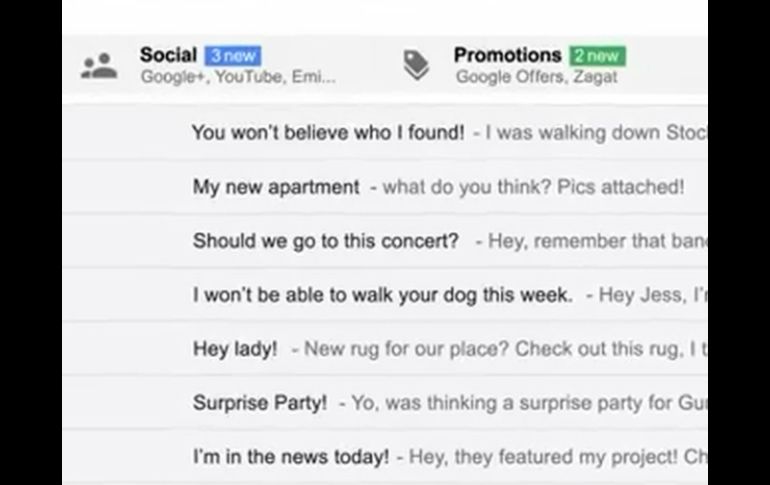Open the email about walking your dog

pyautogui.click(x=383, y=295)
